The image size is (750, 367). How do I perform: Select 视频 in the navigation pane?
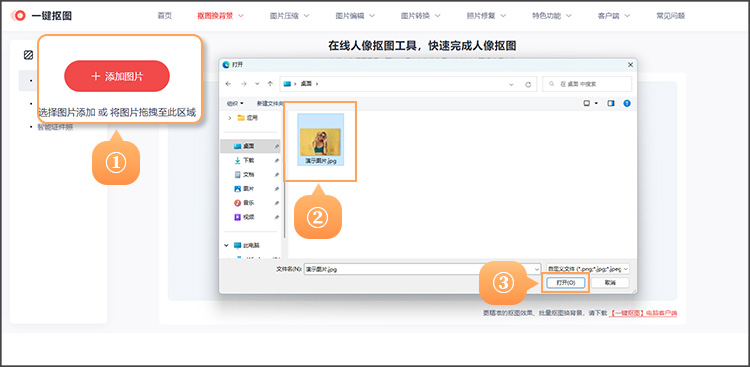coord(251,217)
